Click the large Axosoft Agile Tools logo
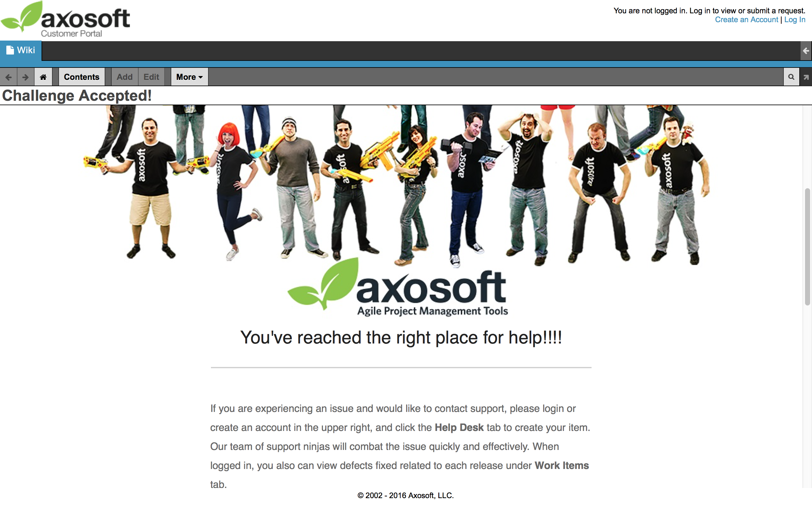This screenshot has height=507, width=812. click(x=398, y=287)
